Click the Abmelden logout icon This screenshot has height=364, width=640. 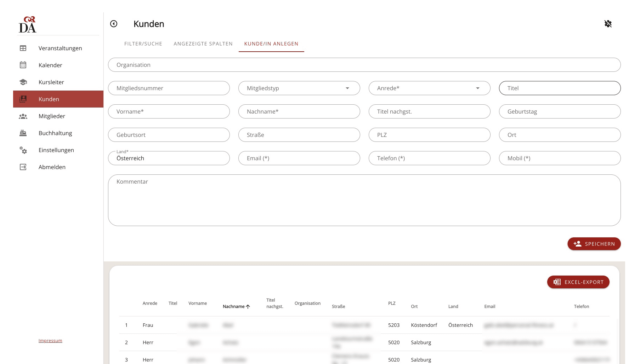click(23, 167)
